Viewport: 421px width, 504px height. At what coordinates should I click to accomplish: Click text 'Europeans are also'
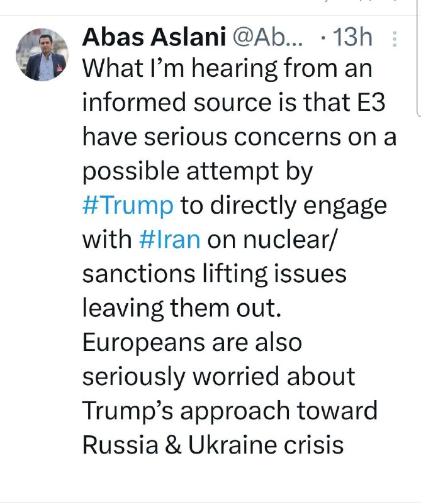point(192,343)
